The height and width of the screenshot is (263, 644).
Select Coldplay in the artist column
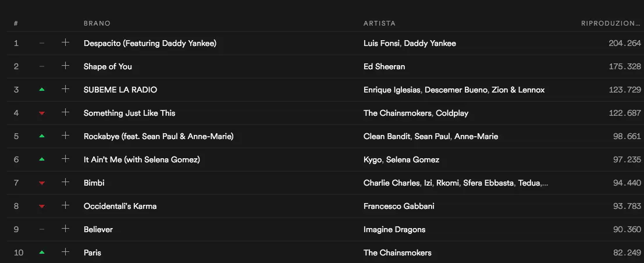[x=452, y=113]
